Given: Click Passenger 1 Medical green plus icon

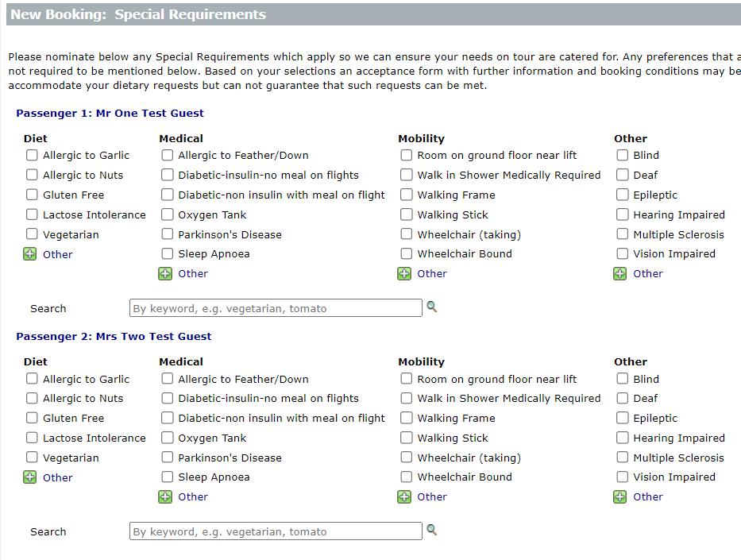Looking at the screenshot, I should point(165,273).
